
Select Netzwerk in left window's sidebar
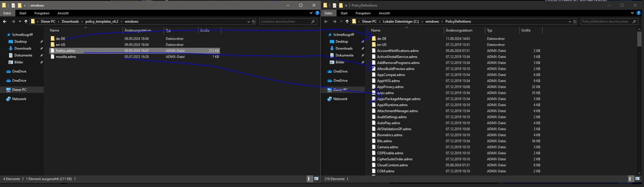pyautogui.click(x=19, y=99)
